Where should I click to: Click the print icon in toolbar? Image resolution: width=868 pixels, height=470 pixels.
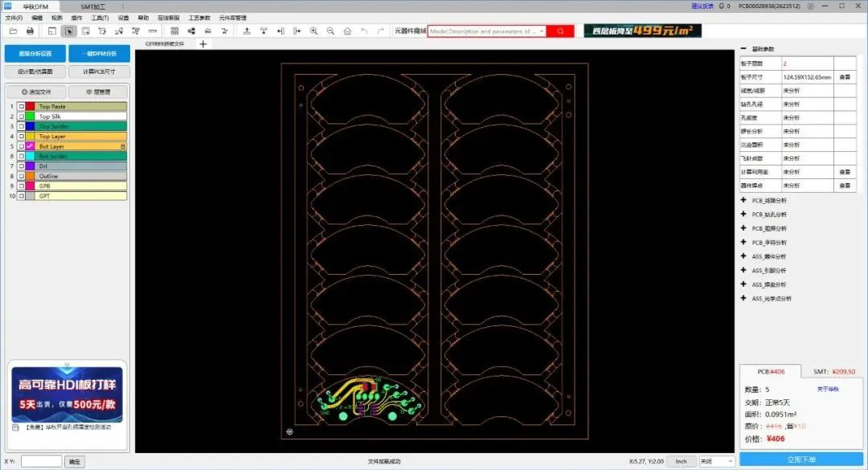pos(30,31)
